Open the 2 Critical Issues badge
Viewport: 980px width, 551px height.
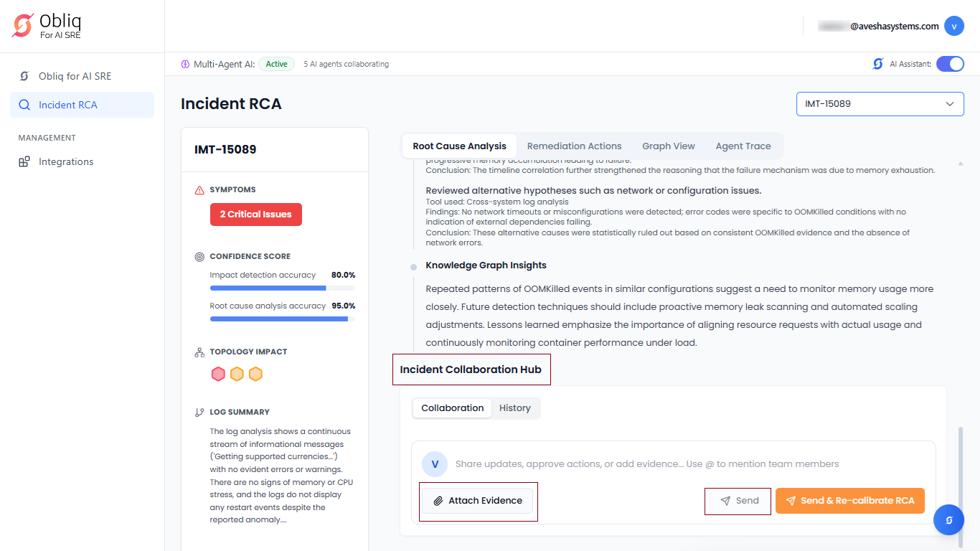[255, 215]
